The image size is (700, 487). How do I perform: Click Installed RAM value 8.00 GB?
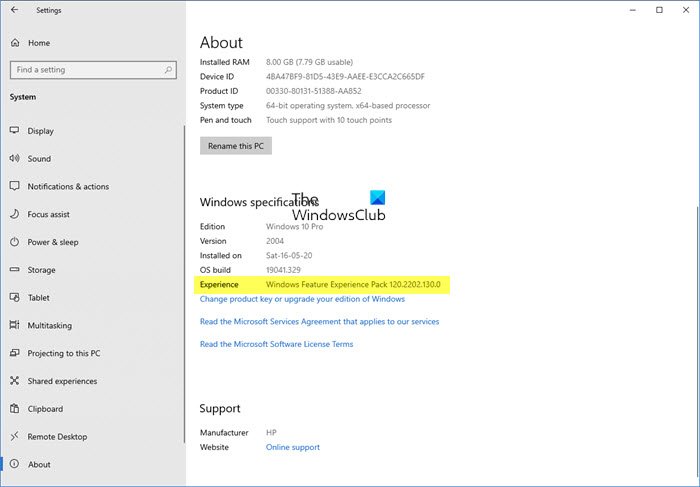309,62
